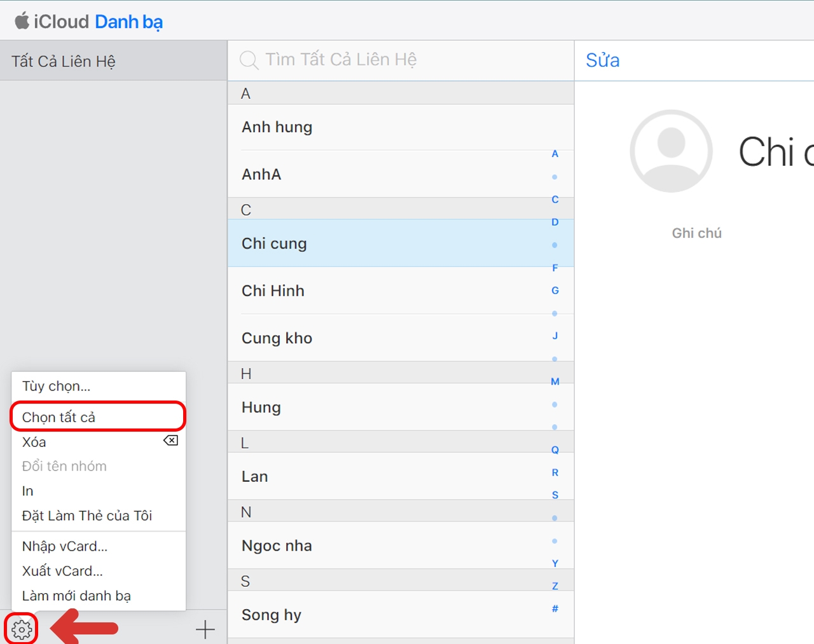This screenshot has height=644, width=814.
Task: Select contact Cung kho
Action: coord(401,338)
